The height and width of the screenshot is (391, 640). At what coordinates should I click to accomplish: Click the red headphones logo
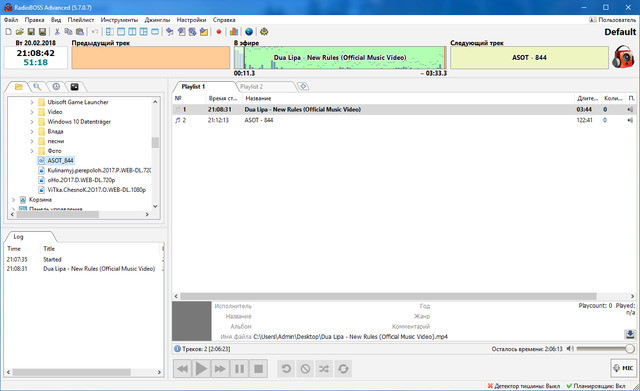click(623, 57)
